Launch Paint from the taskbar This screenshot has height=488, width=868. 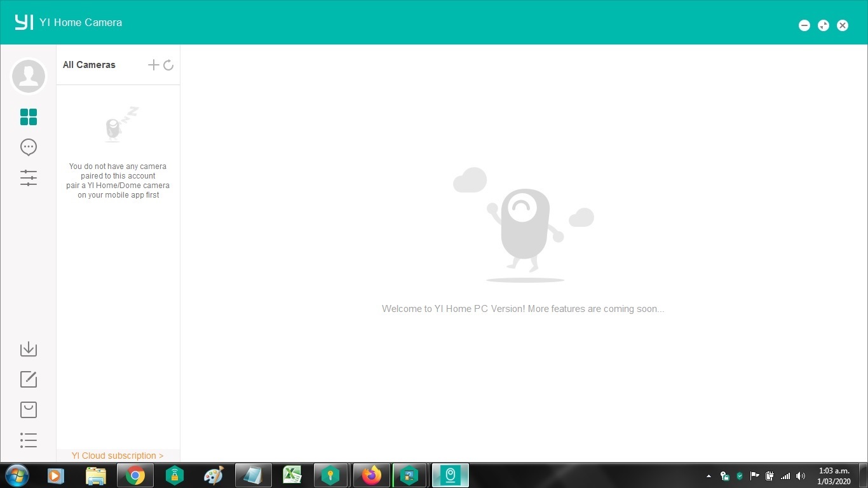[x=214, y=475]
